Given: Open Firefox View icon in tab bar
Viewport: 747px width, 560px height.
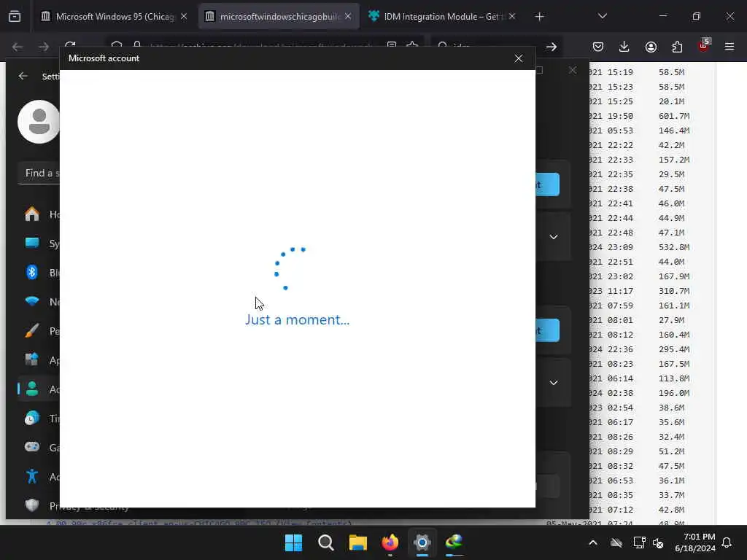Looking at the screenshot, I should tap(15, 17).
